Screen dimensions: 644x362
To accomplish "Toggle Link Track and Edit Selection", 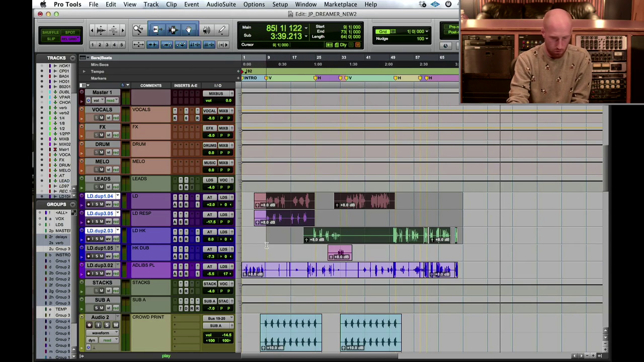I will click(x=209, y=45).
